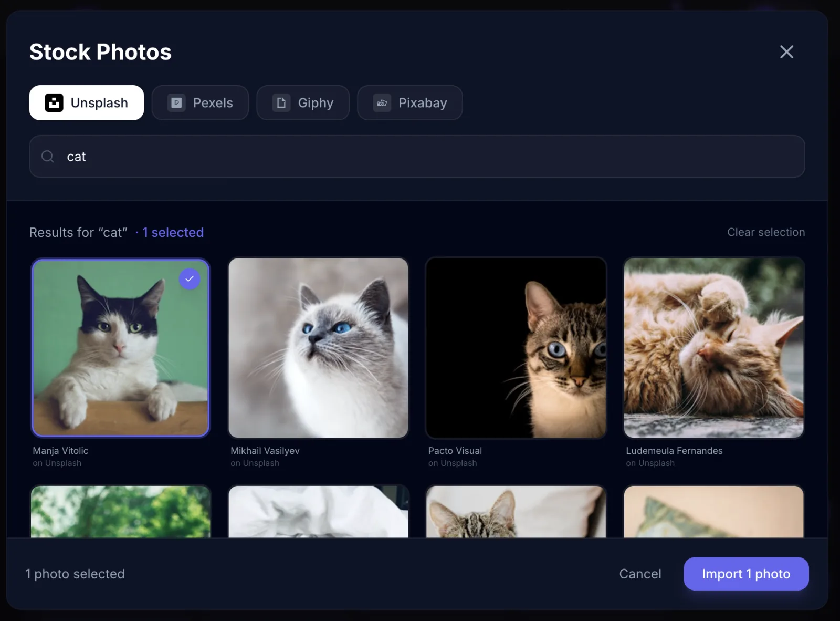The image size is (840, 621).
Task: Click the Mikhail Vasilyev author name
Action: click(265, 451)
